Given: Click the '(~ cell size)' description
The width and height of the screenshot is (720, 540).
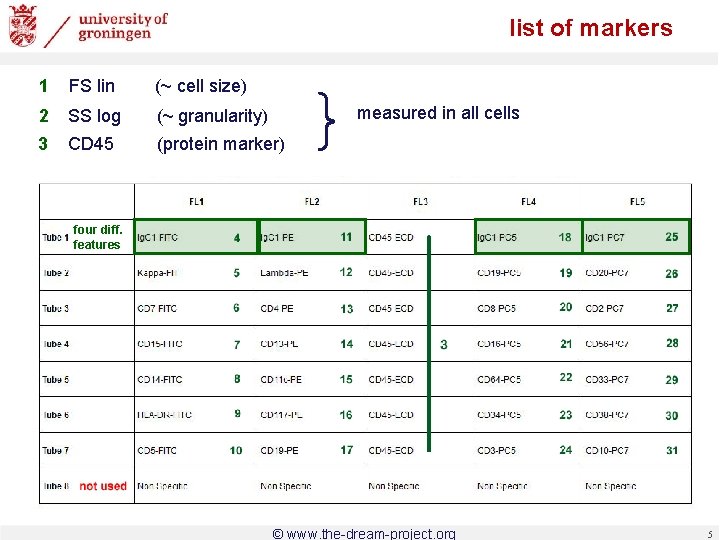Looking at the screenshot, I should [201, 86].
